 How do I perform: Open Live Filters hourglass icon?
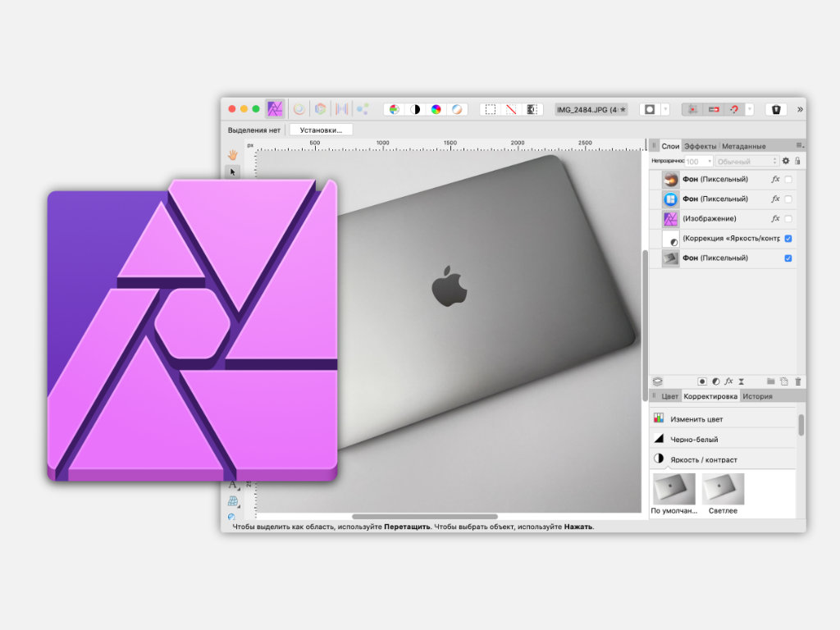coord(742,381)
